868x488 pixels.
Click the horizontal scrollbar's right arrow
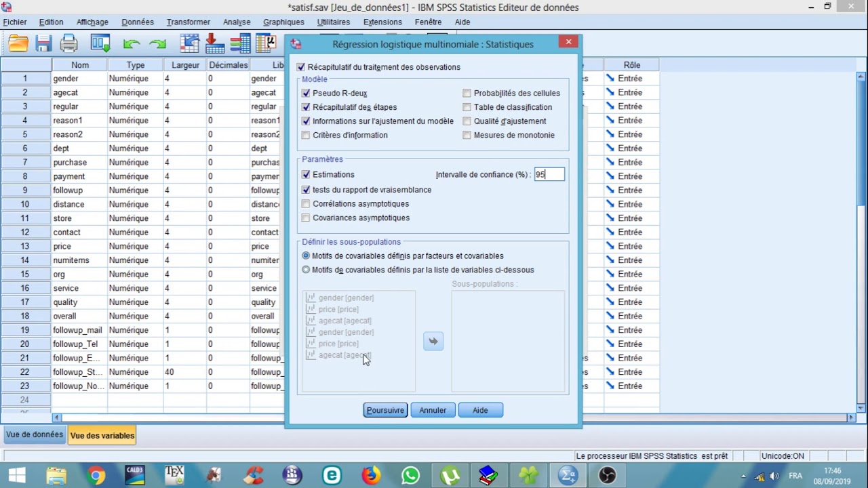851,418
